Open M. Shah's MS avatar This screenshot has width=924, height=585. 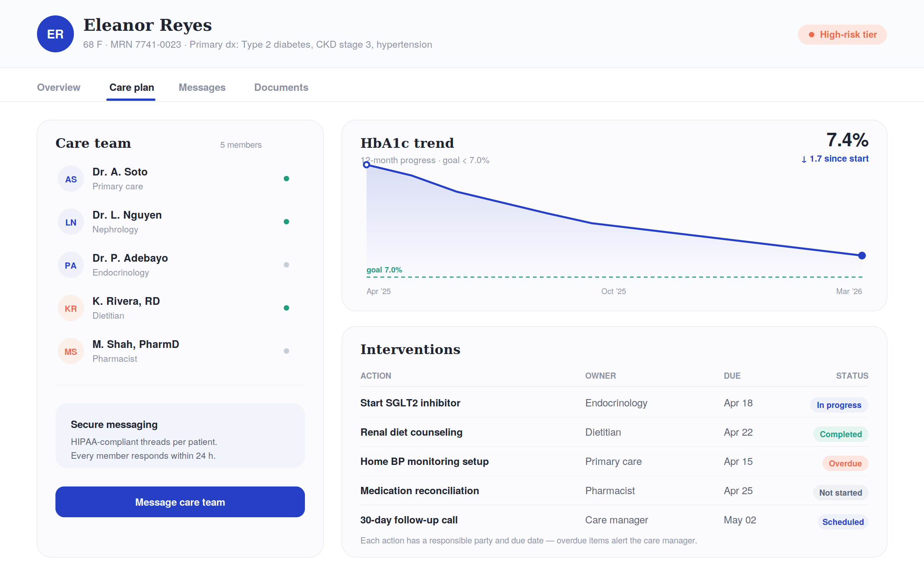pyautogui.click(x=71, y=351)
